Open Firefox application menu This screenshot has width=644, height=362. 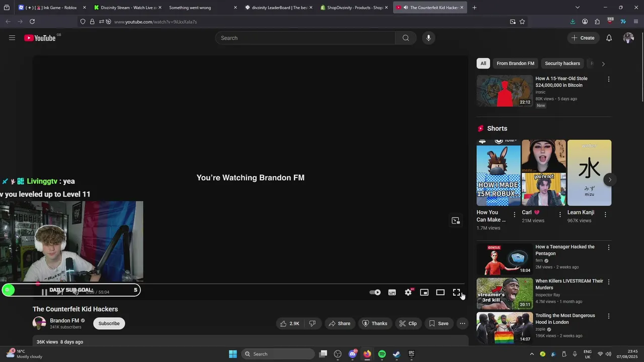[x=636, y=22]
